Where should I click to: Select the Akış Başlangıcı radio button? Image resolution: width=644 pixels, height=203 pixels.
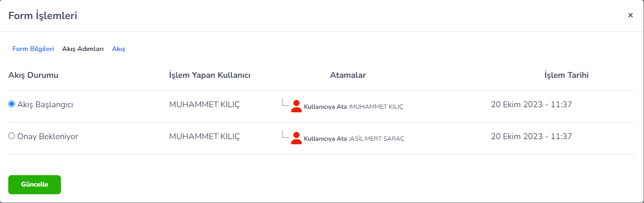(12, 104)
